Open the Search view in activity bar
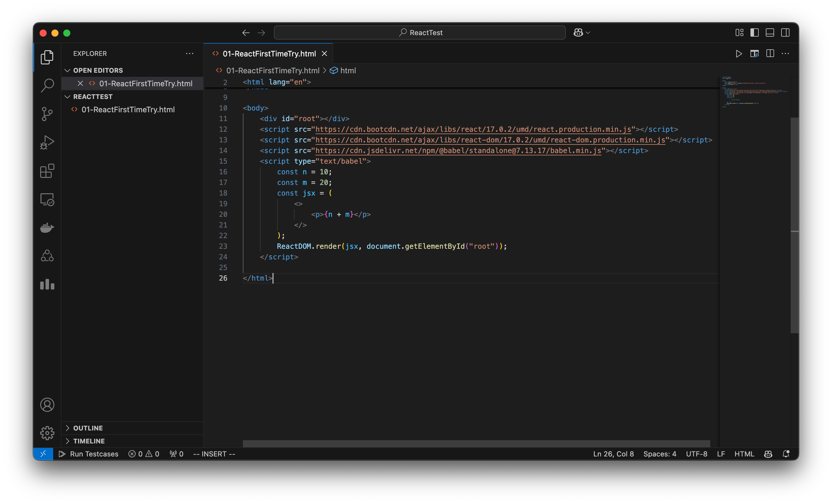 click(47, 85)
